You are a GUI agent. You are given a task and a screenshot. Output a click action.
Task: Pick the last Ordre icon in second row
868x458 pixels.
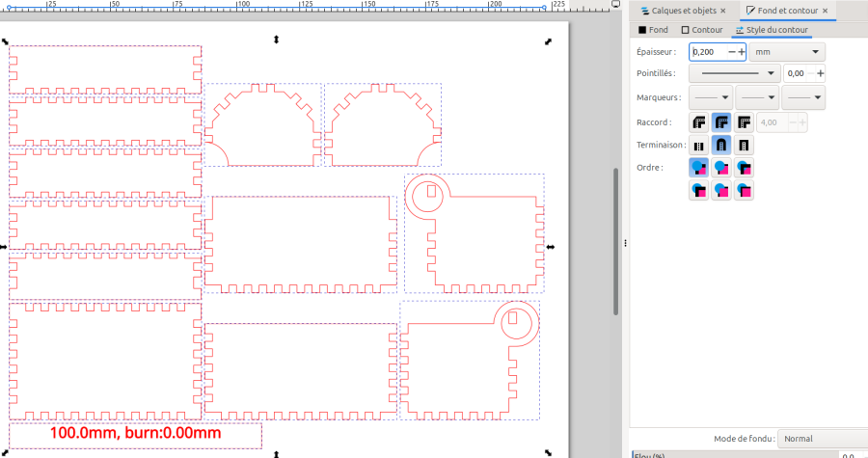pyautogui.click(x=744, y=190)
